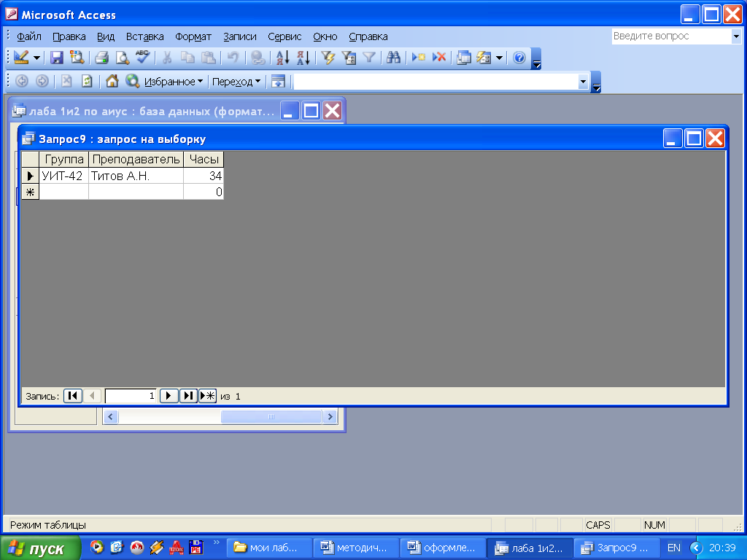Open the address box dropdown arrow
The height and width of the screenshot is (560, 747).
[583, 82]
